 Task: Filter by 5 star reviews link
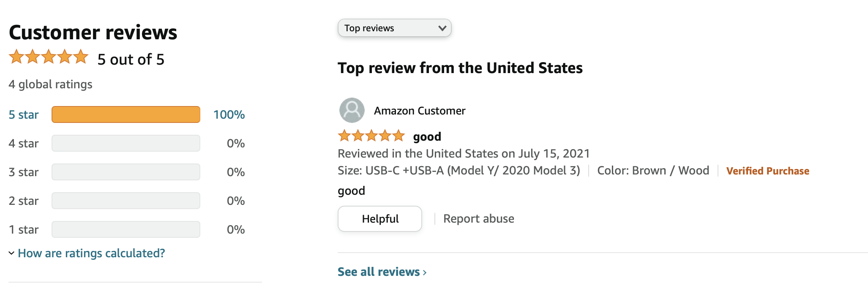tap(24, 114)
